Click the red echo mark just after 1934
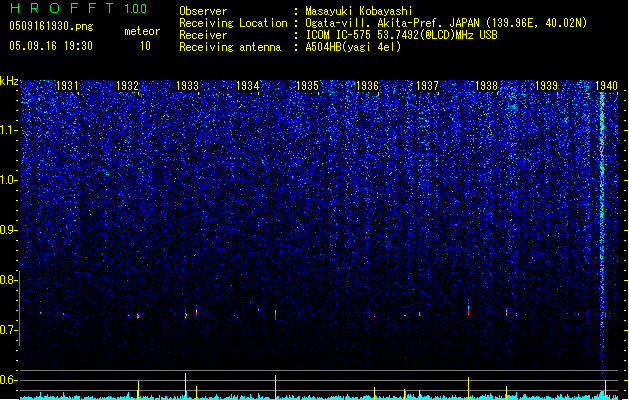This screenshot has height=400, width=629. click(x=276, y=315)
